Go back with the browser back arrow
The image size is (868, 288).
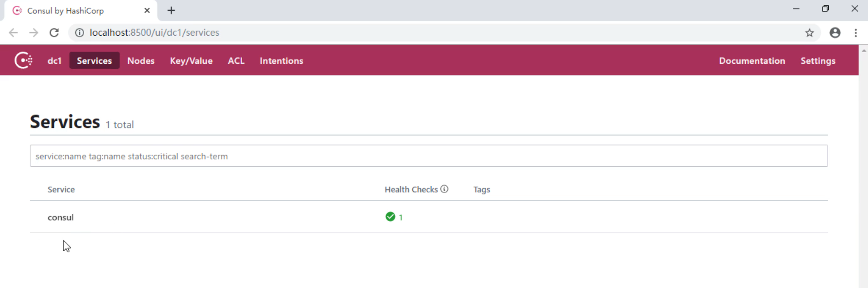point(14,33)
